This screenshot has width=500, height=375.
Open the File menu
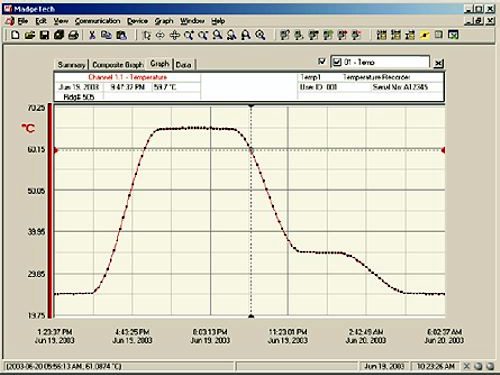tap(23, 21)
